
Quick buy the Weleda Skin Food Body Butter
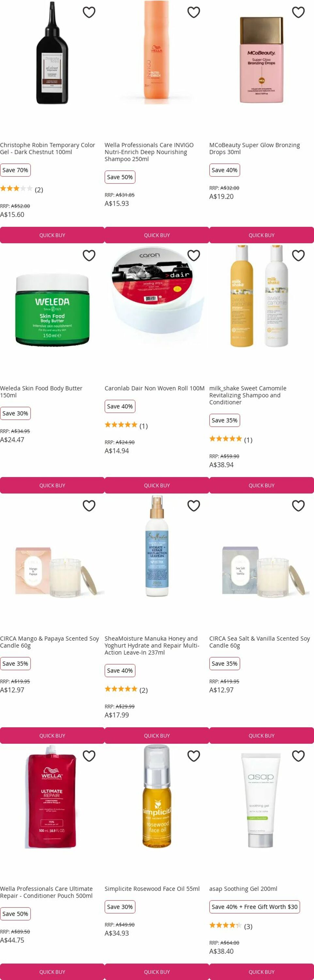[x=52, y=485]
